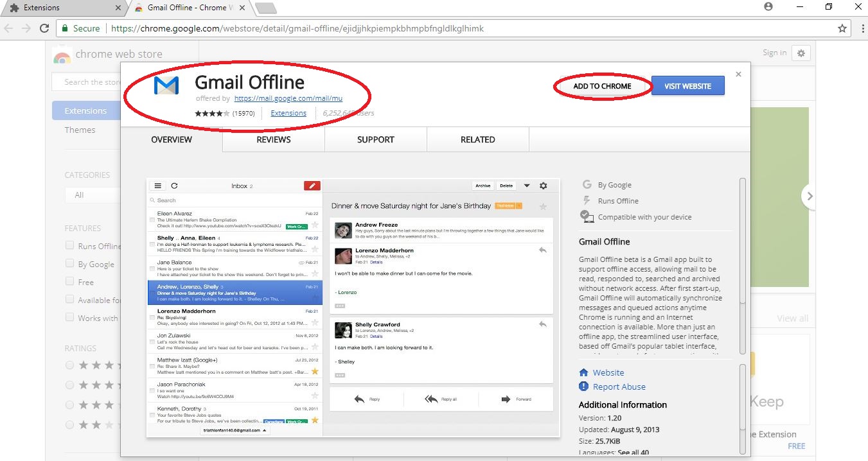Check the By Google filter checkbox
Viewport: 868px width, 461px height.
[x=69, y=264]
